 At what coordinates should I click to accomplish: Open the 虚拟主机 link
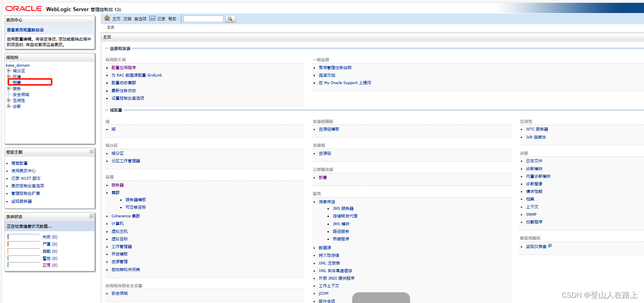pyautogui.click(x=120, y=231)
